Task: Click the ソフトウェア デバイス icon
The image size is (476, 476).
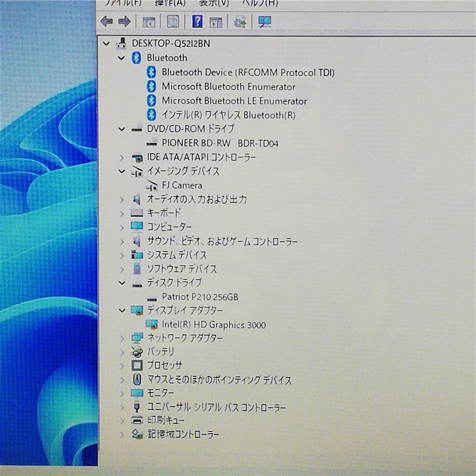Action: click(137, 268)
